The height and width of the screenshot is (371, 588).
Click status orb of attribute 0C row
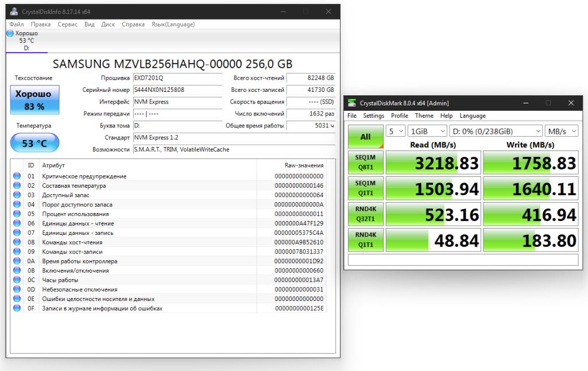[x=17, y=280]
